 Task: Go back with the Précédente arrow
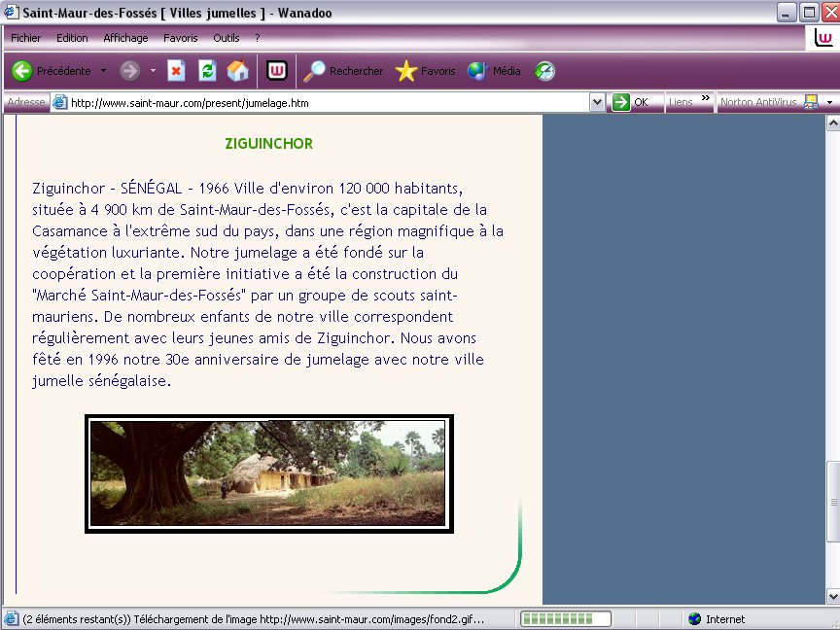pyautogui.click(x=22, y=71)
